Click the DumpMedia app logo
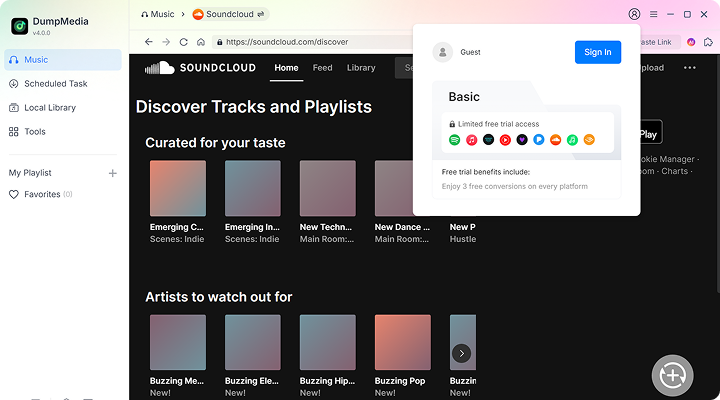 tap(19, 26)
